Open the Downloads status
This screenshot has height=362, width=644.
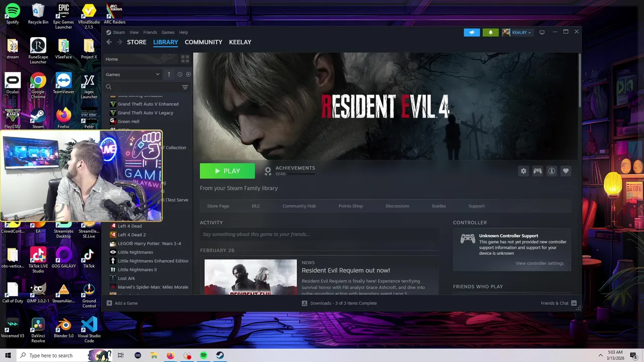point(339,303)
